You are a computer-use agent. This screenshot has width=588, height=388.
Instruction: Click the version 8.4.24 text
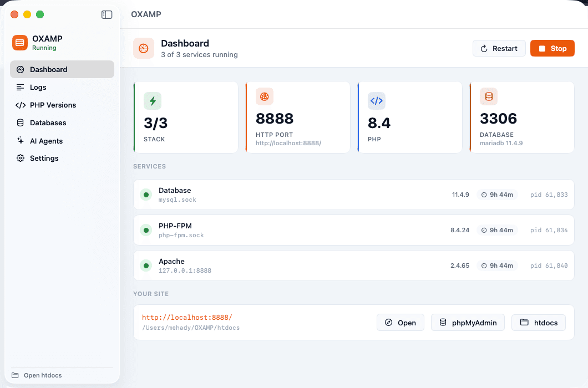tap(460, 230)
